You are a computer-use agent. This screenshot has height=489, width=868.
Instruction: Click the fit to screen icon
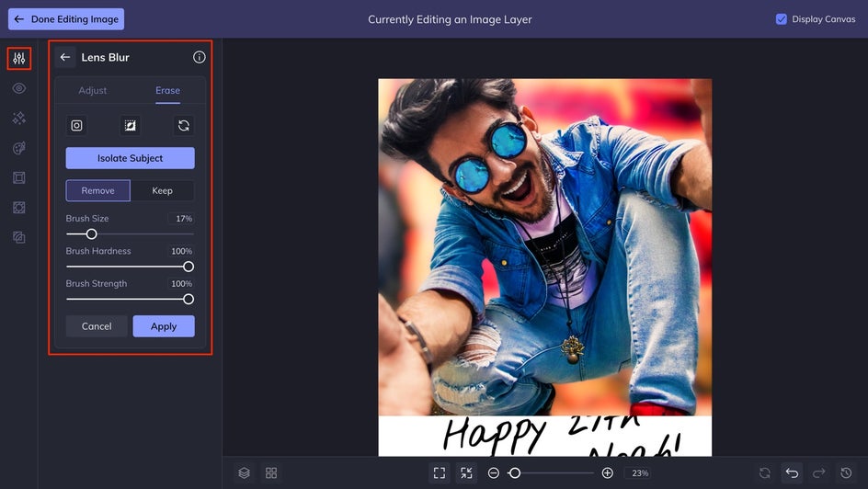point(440,473)
